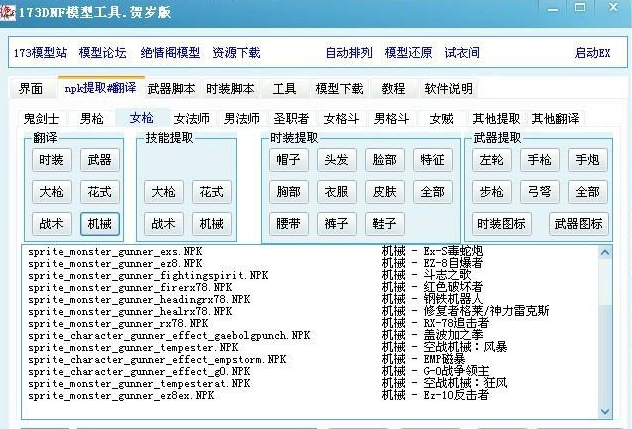Screen dimensions: 632x429
Task: Open the 试衣间 fitting room
Action: (x=462, y=52)
